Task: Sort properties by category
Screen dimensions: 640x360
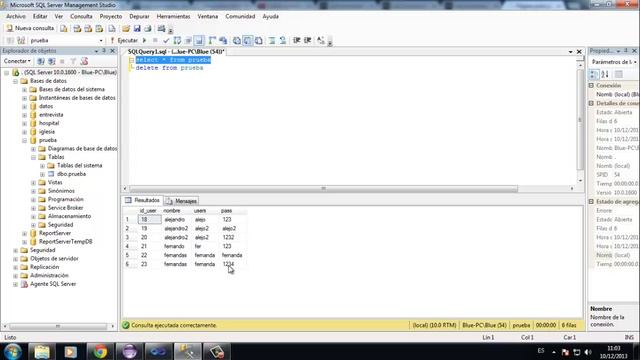Action: [x=594, y=74]
